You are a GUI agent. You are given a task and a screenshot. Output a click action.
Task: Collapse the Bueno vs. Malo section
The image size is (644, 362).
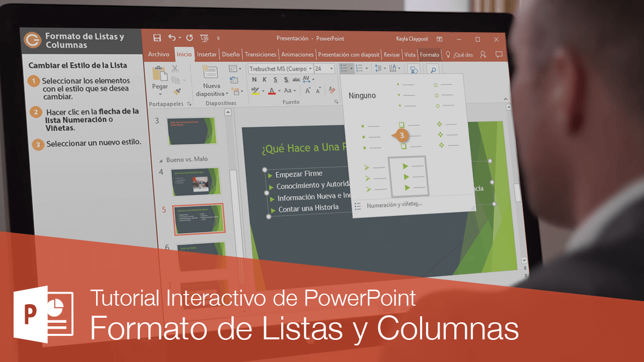click(160, 160)
